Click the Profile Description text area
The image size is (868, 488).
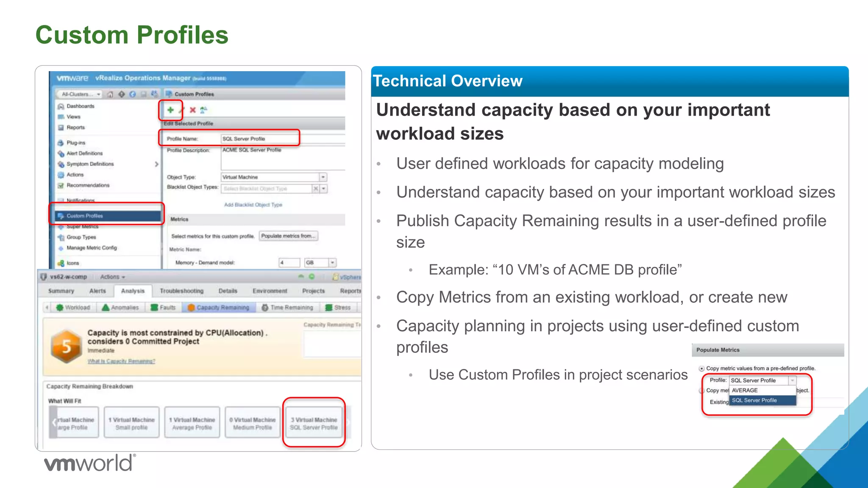point(282,158)
